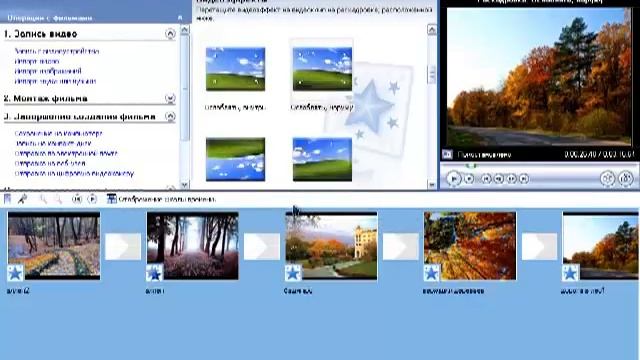Click the '2. Монтаж фильма' heading
This screenshot has height=360, width=640.
point(45,98)
